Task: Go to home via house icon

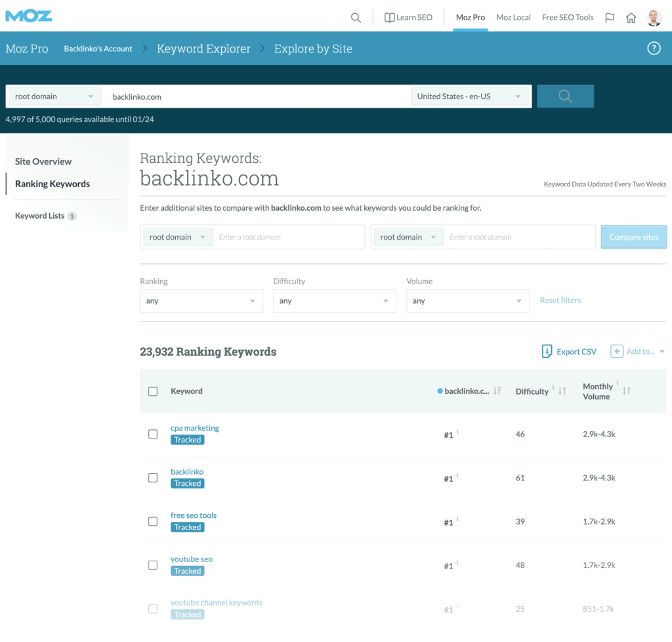Action: point(631,18)
